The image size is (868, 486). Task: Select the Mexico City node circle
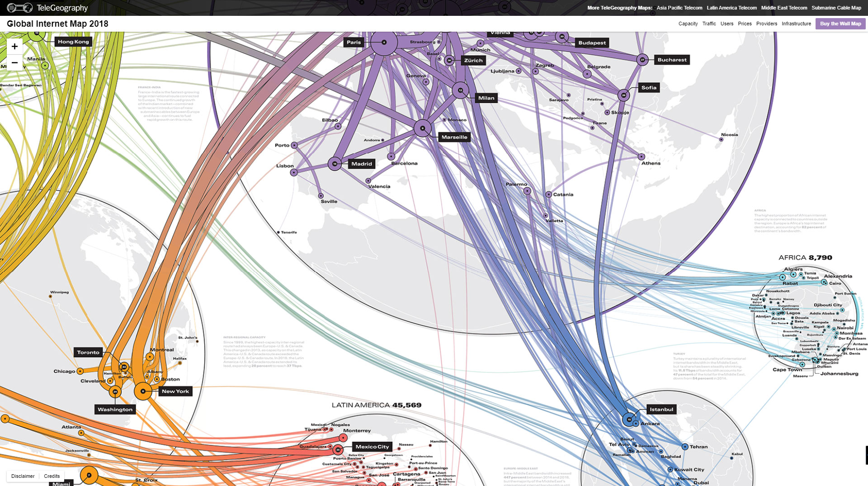pyautogui.click(x=338, y=450)
